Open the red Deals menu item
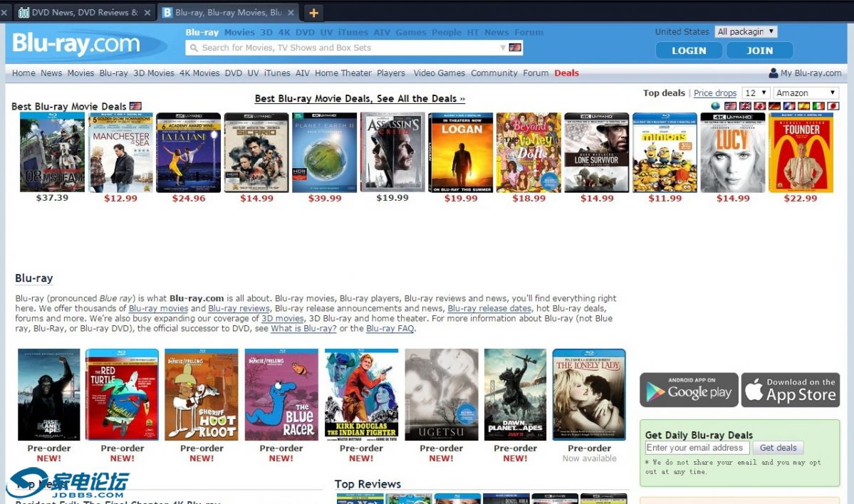Viewport: 854px width, 504px height. [566, 73]
